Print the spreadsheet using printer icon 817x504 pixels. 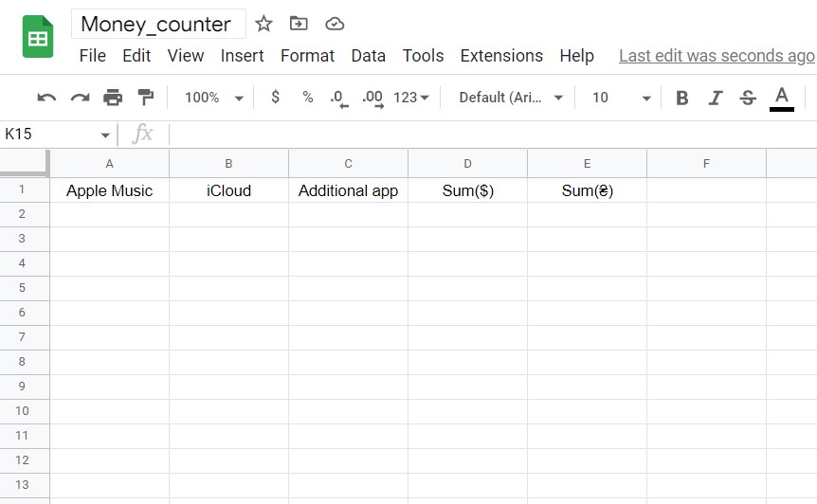(x=113, y=98)
